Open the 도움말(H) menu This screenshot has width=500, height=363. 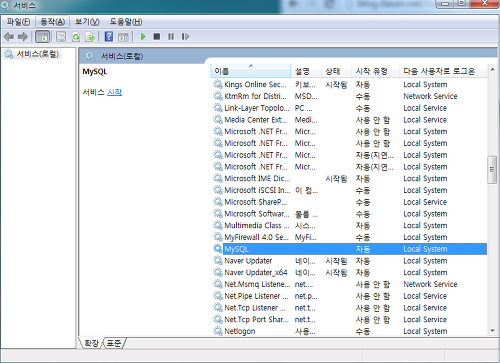click(x=126, y=22)
